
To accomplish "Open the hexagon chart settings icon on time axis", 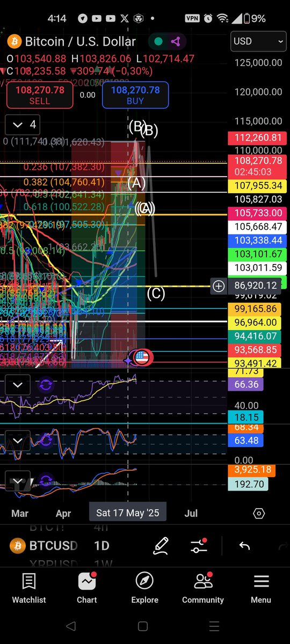I will pyautogui.click(x=259, y=514).
